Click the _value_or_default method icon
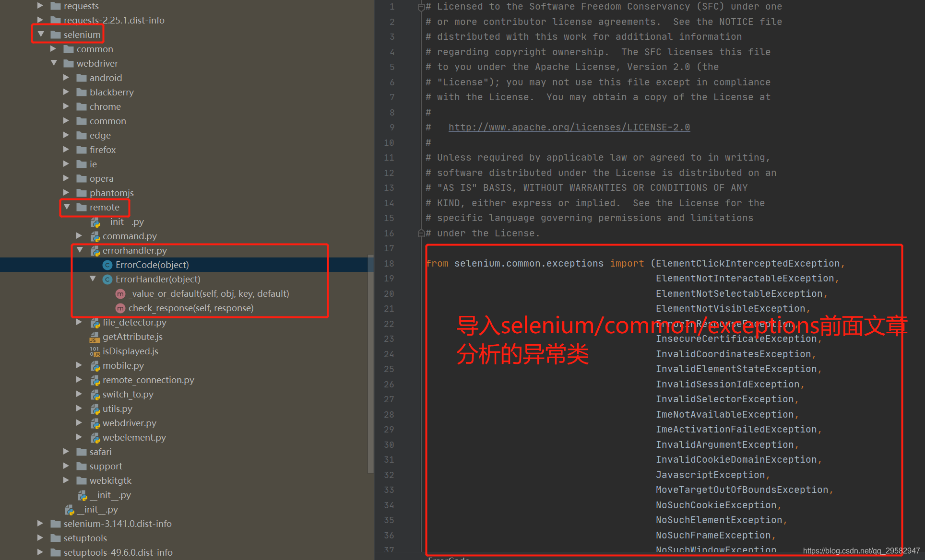 120,293
